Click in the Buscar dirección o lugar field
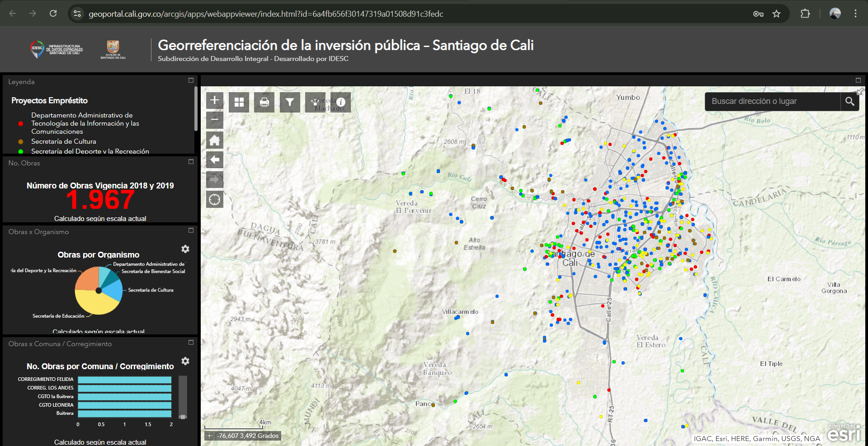The width and height of the screenshot is (868, 446). [772, 102]
